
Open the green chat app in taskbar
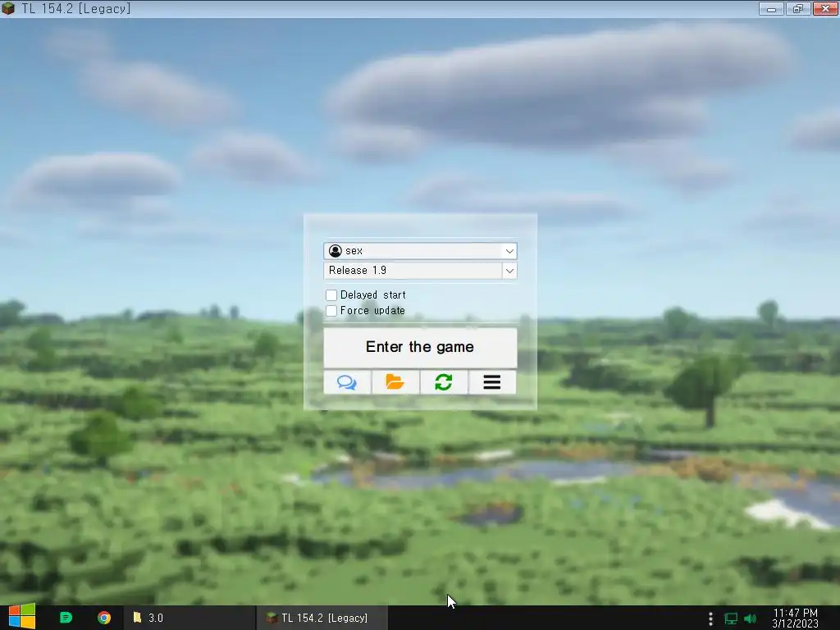click(66, 618)
